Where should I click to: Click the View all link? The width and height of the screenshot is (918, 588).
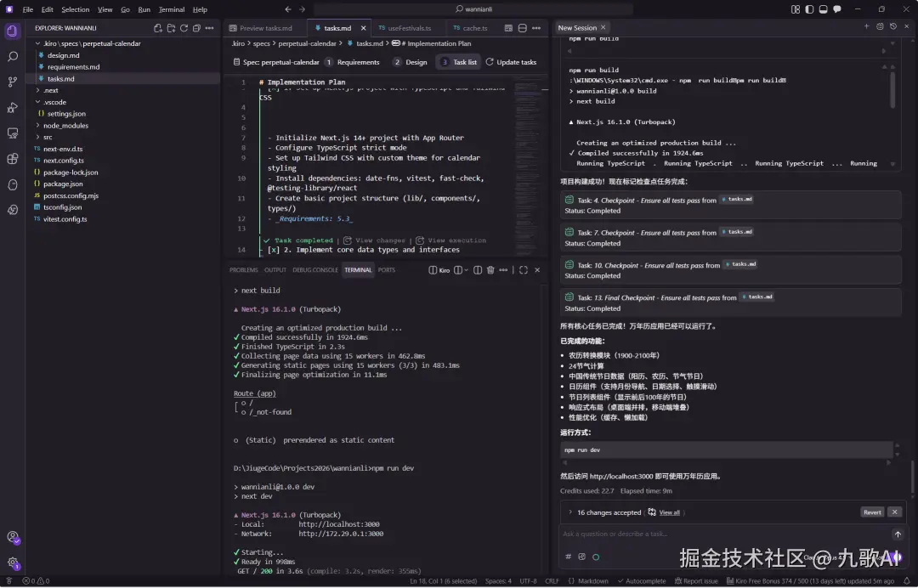pos(669,512)
